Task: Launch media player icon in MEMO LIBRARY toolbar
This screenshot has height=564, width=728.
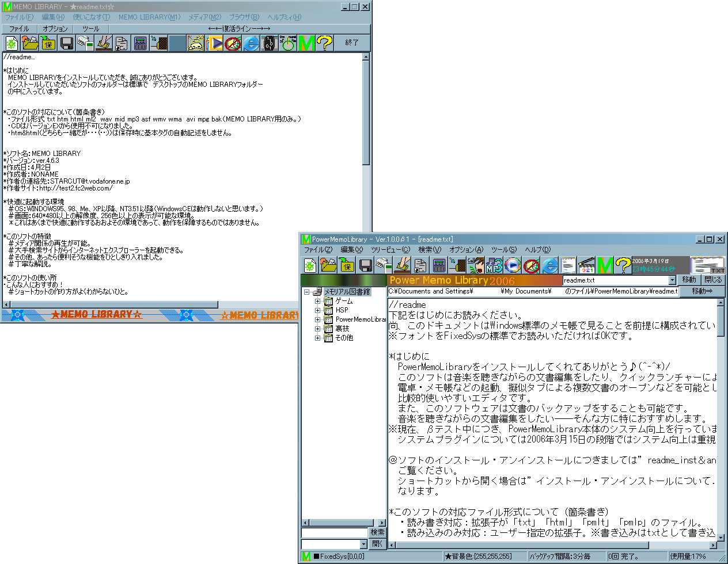Action: pyautogui.click(x=215, y=43)
